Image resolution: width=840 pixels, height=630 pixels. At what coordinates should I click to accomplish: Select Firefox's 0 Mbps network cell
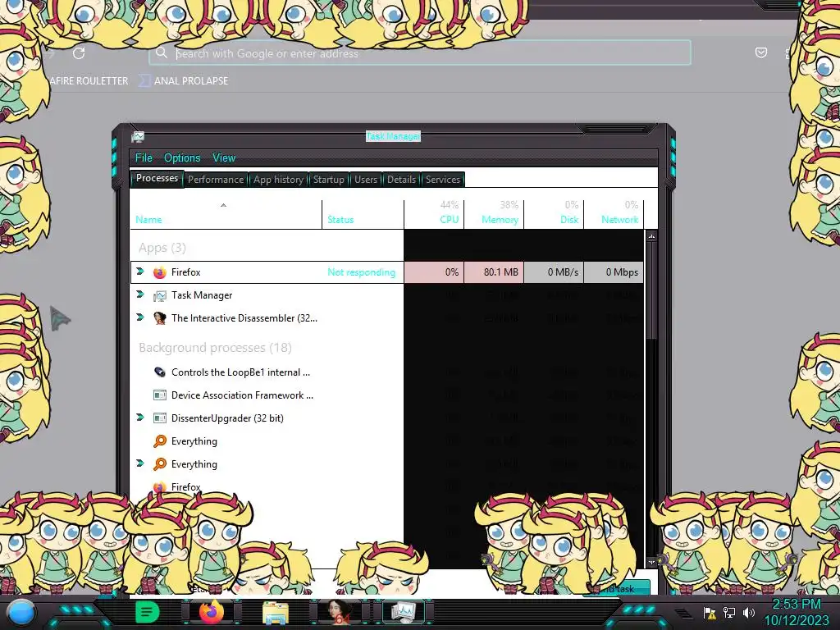(614, 272)
